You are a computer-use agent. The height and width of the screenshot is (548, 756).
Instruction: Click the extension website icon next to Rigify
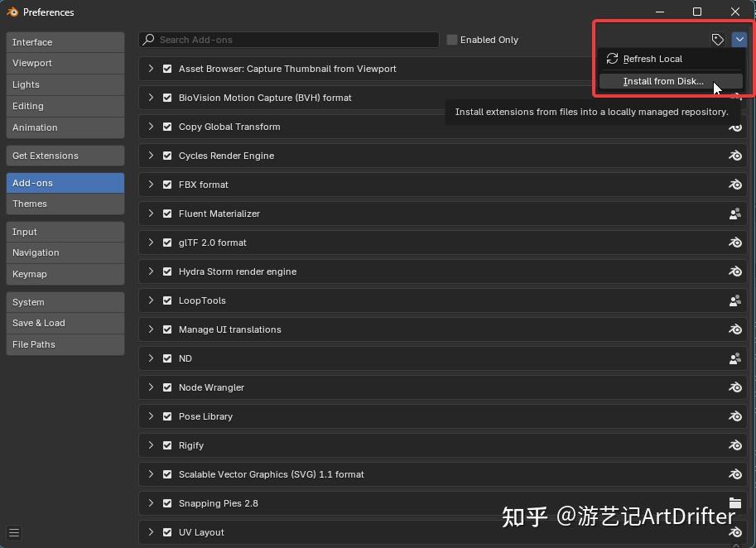coord(735,445)
